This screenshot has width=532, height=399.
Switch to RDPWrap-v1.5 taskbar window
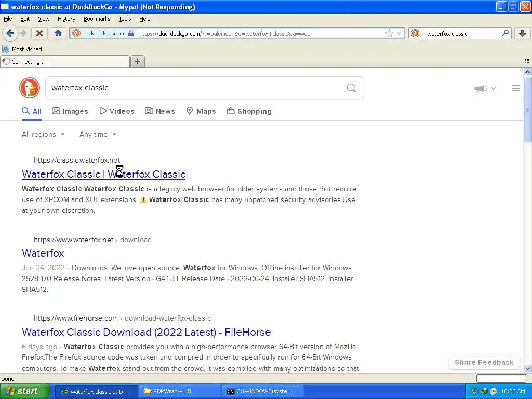pyautogui.click(x=179, y=391)
